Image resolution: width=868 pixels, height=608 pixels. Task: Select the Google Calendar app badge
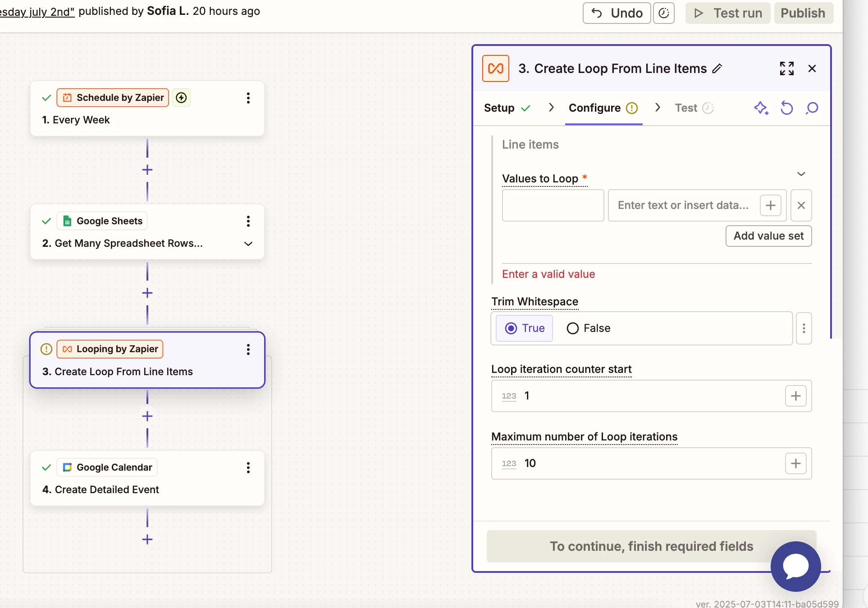(x=107, y=467)
